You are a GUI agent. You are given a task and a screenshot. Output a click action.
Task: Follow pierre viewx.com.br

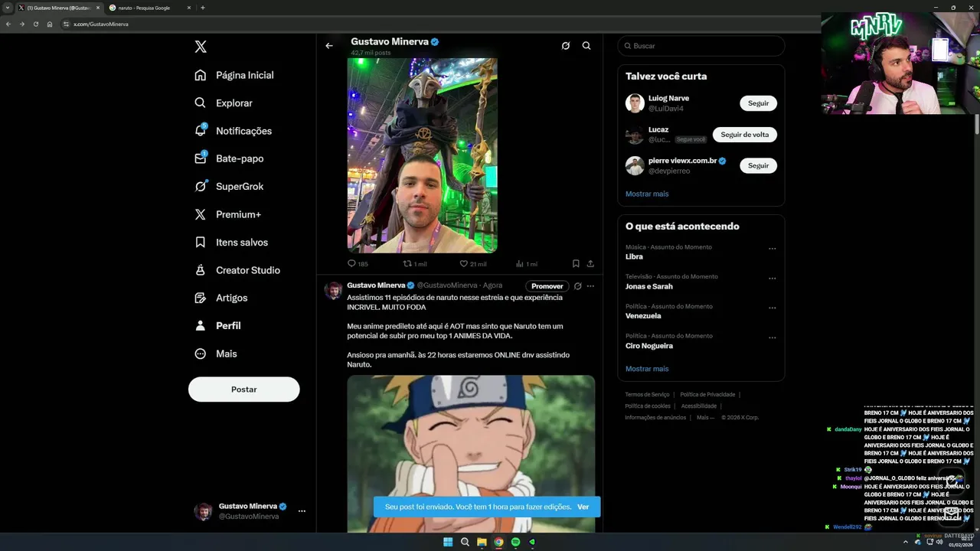(758, 165)
